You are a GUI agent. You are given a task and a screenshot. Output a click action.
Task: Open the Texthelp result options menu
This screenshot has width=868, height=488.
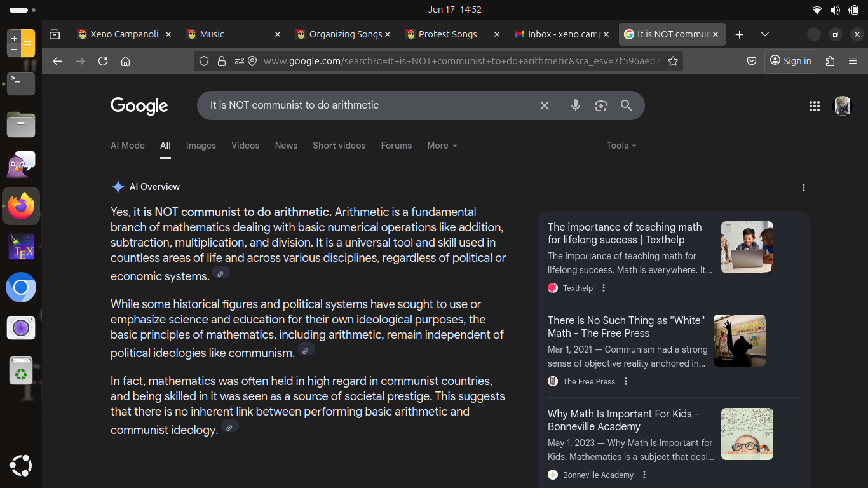pyautogui.click(x=604, y=288)
